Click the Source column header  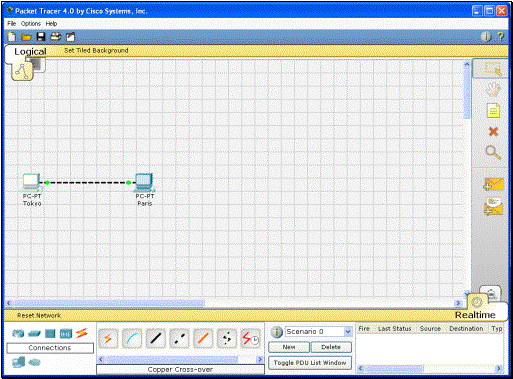(x=430, y=329)
